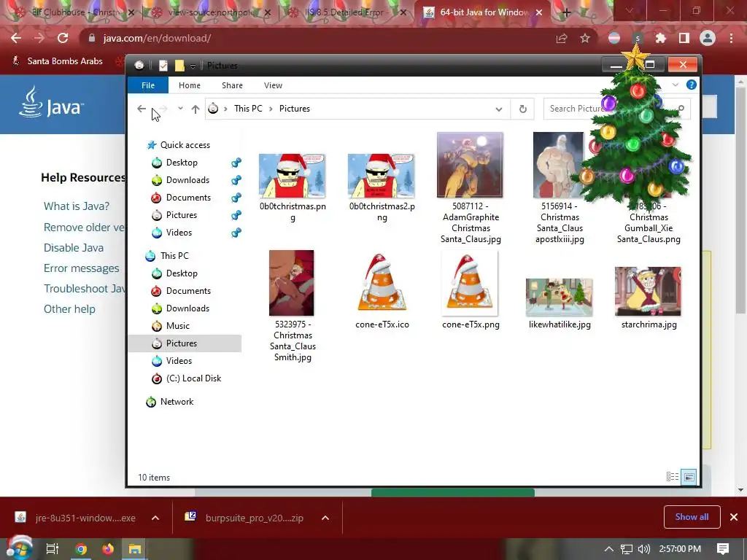Click the new folder icon in title bar
Screen dimensions: 747x560
[x=179, y=66]
